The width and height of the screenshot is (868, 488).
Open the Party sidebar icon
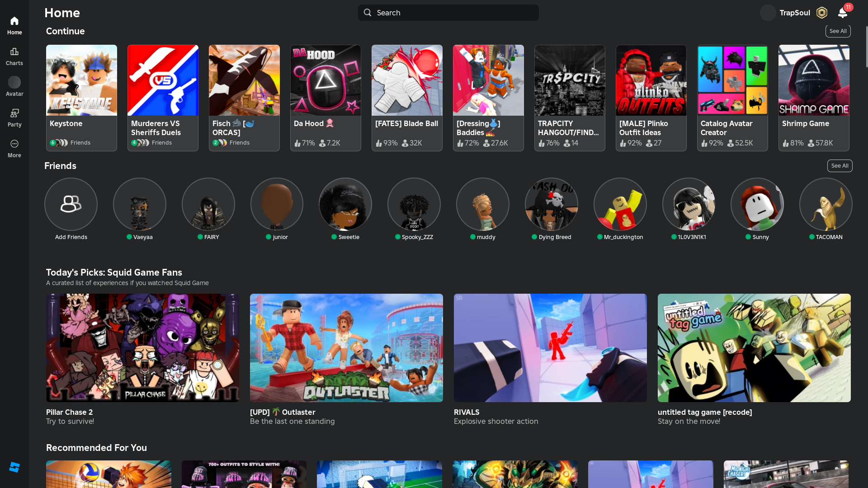[14, 117]
